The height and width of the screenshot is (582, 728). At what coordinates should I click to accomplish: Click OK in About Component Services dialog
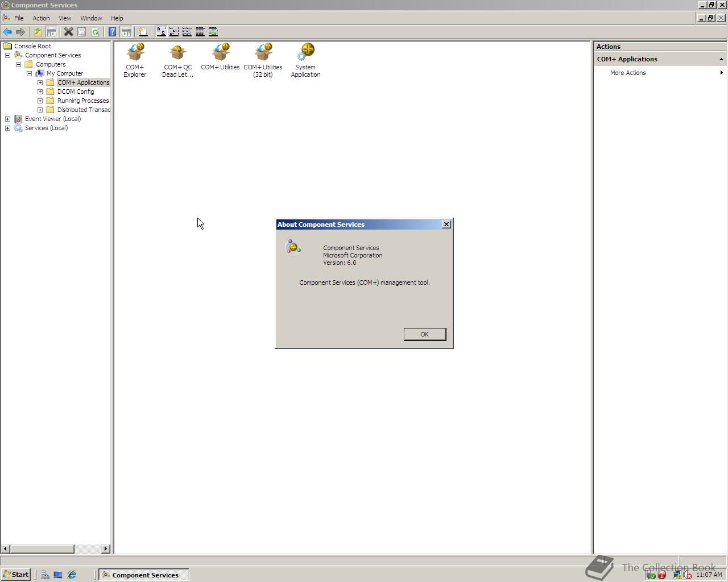point(424,334)
